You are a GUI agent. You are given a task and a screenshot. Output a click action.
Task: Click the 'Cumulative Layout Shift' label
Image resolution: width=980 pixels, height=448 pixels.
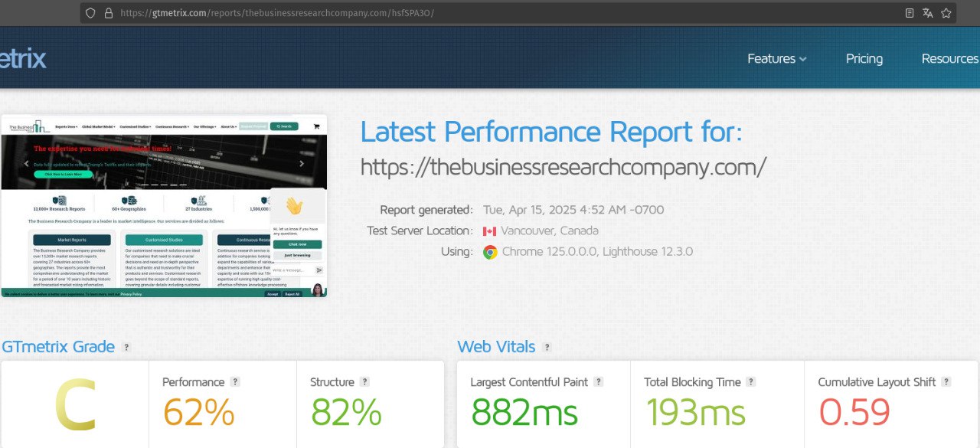click(877, 382)
